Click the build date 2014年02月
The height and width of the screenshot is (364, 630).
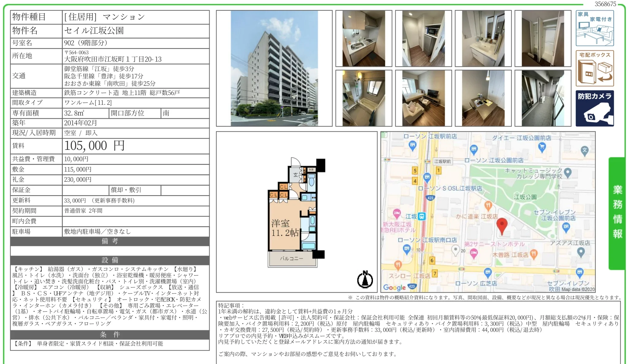click(81, 123)
